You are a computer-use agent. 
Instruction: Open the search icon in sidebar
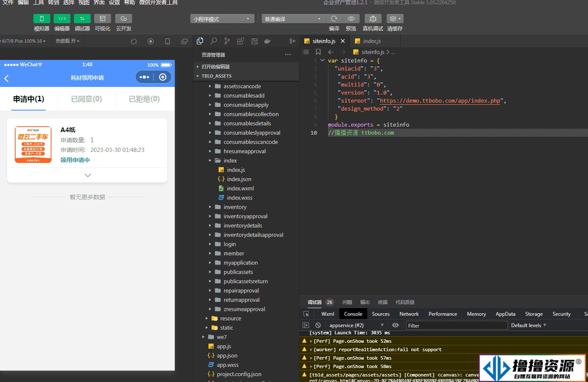pos(214,41)
